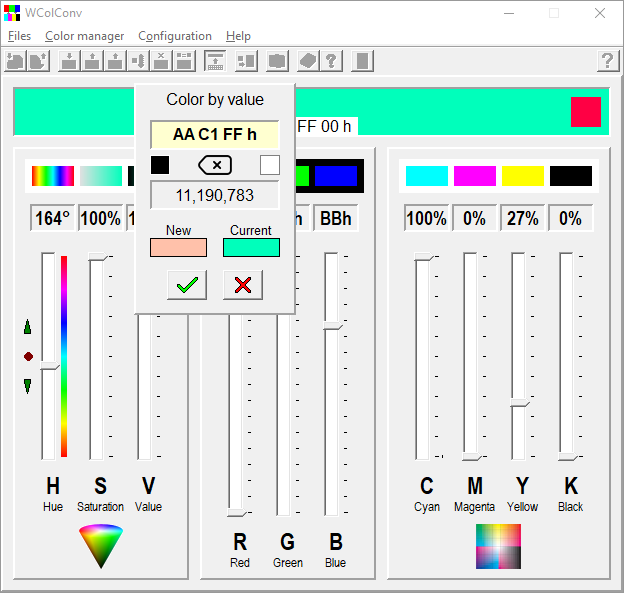Click the Green slider track
This screenshot has height=593, width=624.
click(284, 414)
